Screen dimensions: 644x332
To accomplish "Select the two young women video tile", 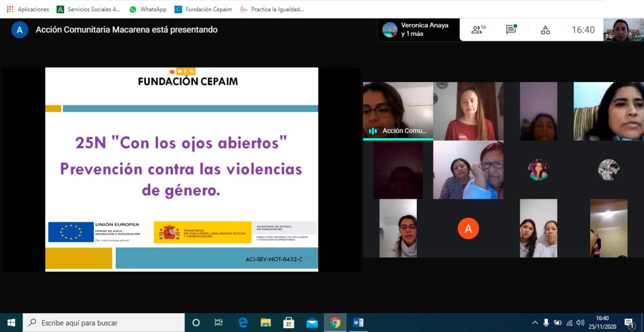I will [x=538, y=228].
